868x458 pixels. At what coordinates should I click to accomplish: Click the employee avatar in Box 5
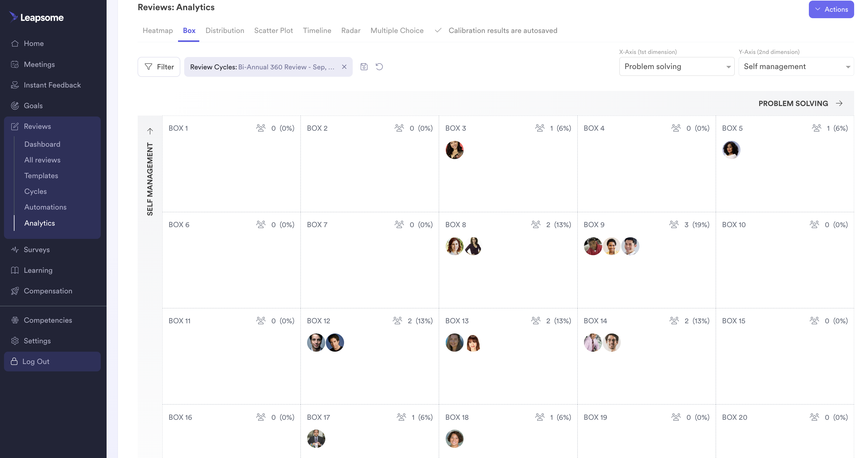pyautogui.click(x=731, y=150)
